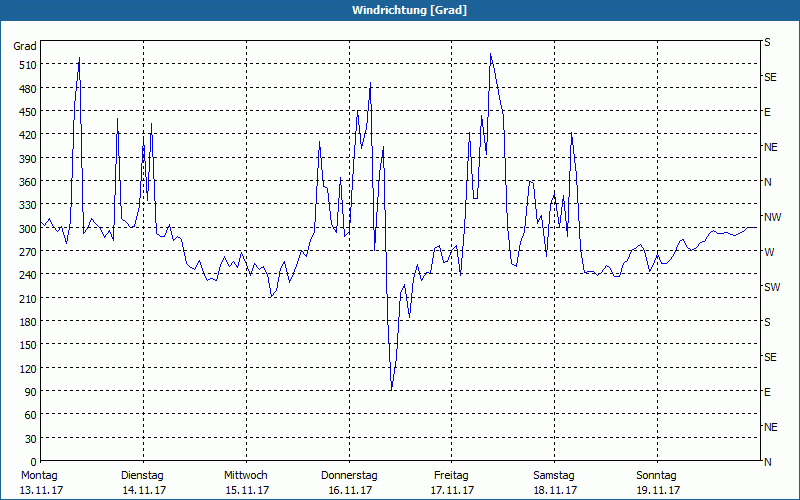Click the 150 degree tick label
The image size is (800, 500).
point(28,345)
